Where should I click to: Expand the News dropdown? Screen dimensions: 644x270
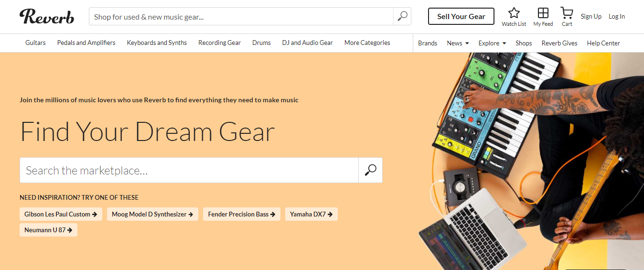[x=458, y=43]
